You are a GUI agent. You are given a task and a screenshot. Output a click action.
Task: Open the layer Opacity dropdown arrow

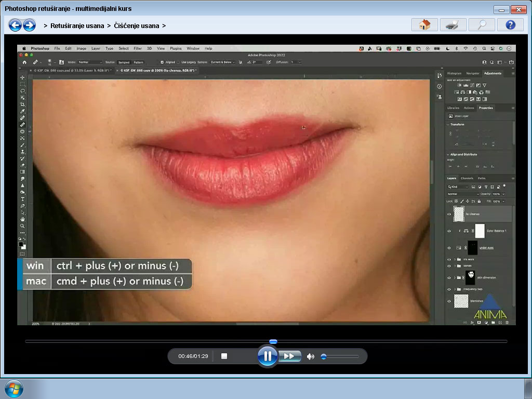click(503, 194)
